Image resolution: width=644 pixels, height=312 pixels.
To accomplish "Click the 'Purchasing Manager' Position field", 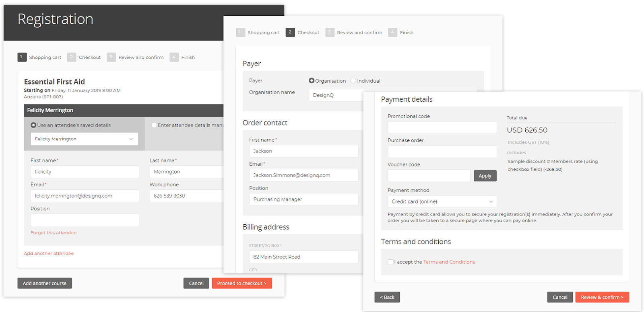I will [x=303, y=199].
